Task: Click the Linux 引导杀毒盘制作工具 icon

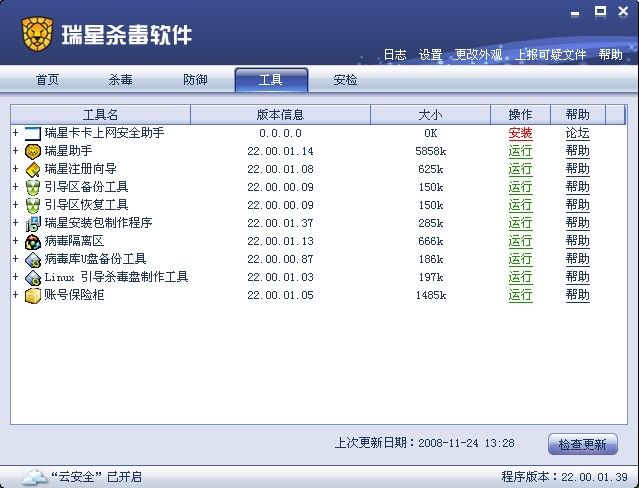Action: coord(33,277)
